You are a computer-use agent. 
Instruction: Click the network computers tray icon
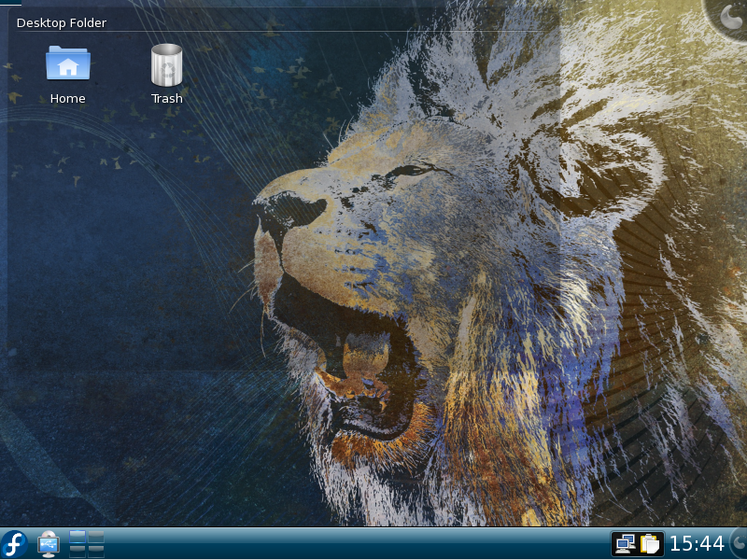(625, 544)
